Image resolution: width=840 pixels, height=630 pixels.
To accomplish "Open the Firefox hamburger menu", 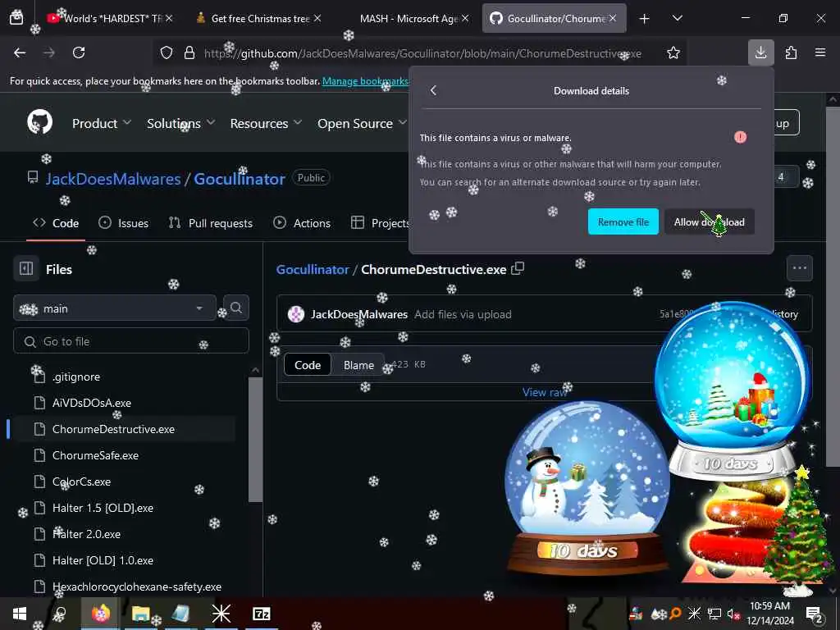I will [820, 52].
